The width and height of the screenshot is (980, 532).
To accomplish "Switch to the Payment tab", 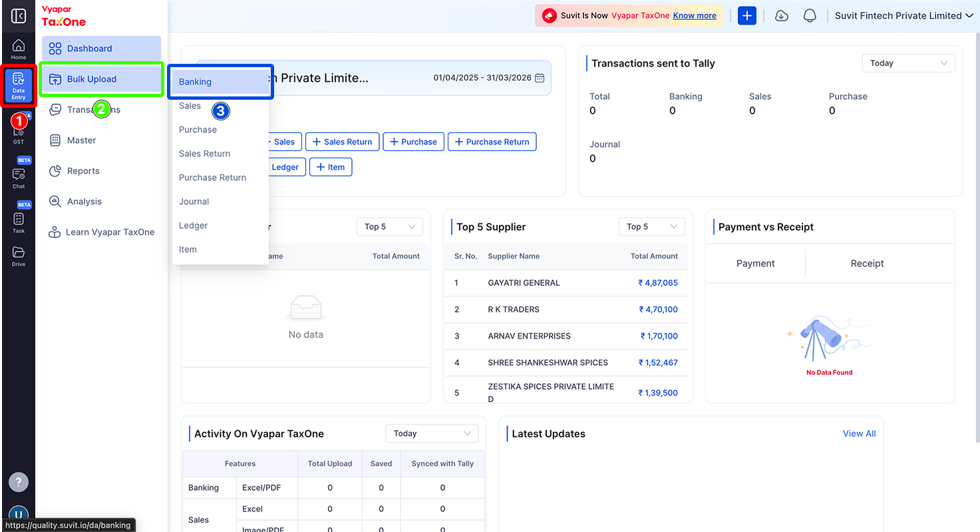I will point(755,263).
